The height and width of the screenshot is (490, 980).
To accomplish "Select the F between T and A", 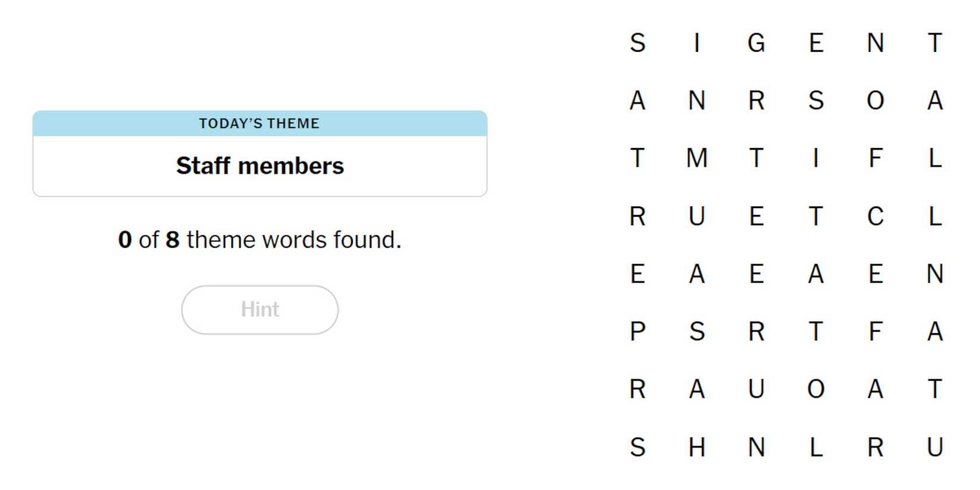I will pyautogui.click(x=875, y=331).
